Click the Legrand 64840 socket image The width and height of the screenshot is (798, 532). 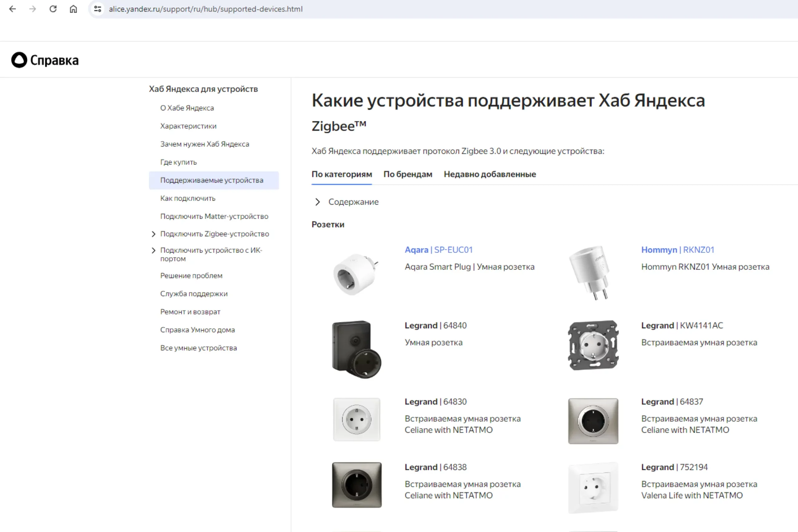tap(356, 349)
